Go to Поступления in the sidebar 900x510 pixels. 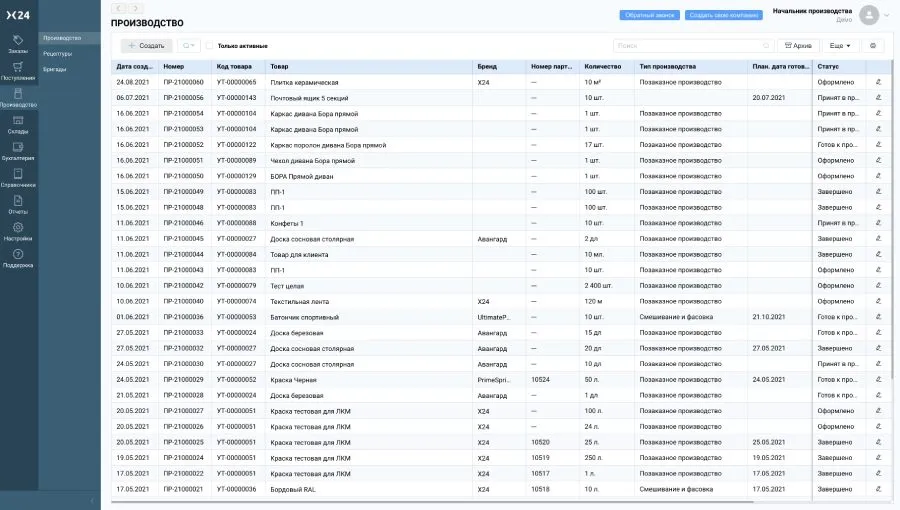click(18, 71)
